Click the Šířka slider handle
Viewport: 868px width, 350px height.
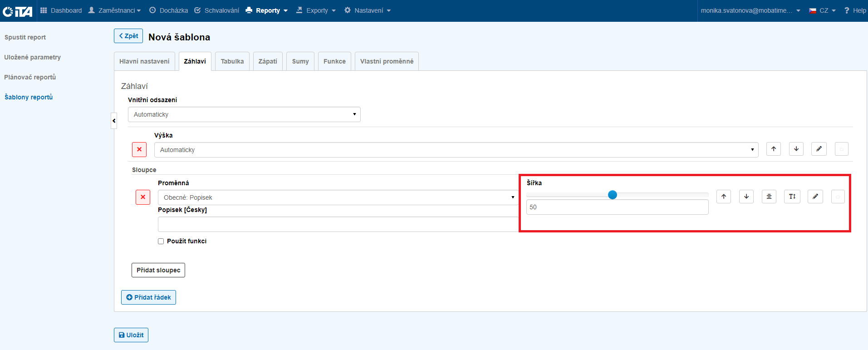(x=613, y=195)
